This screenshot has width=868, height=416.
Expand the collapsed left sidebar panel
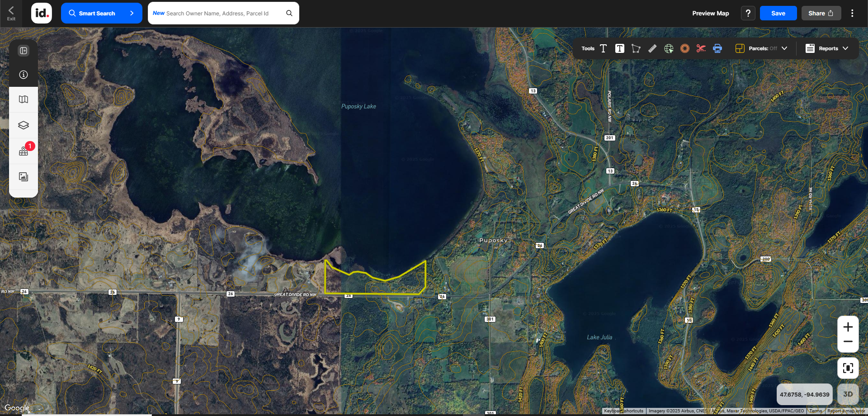[24, 51]
